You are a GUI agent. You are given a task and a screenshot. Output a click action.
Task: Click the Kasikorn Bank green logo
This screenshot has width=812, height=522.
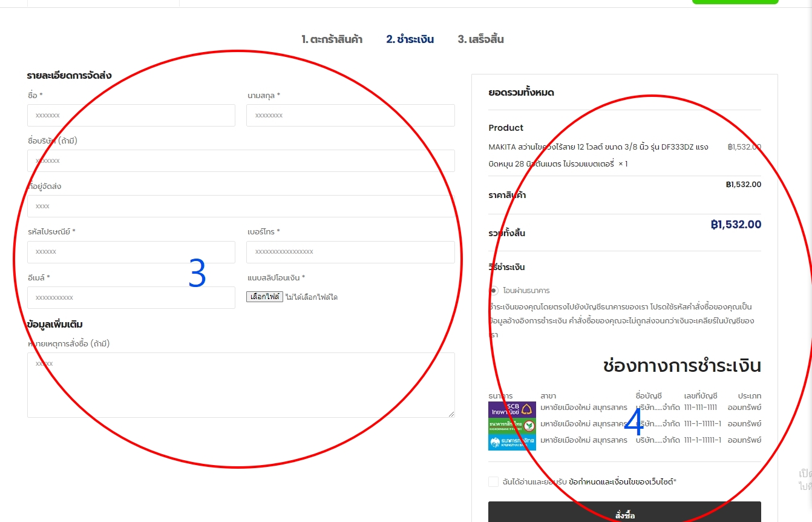point(512,426)
